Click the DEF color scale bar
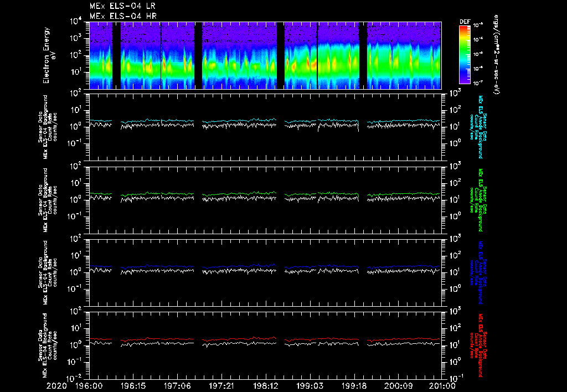 click(465, 55)
